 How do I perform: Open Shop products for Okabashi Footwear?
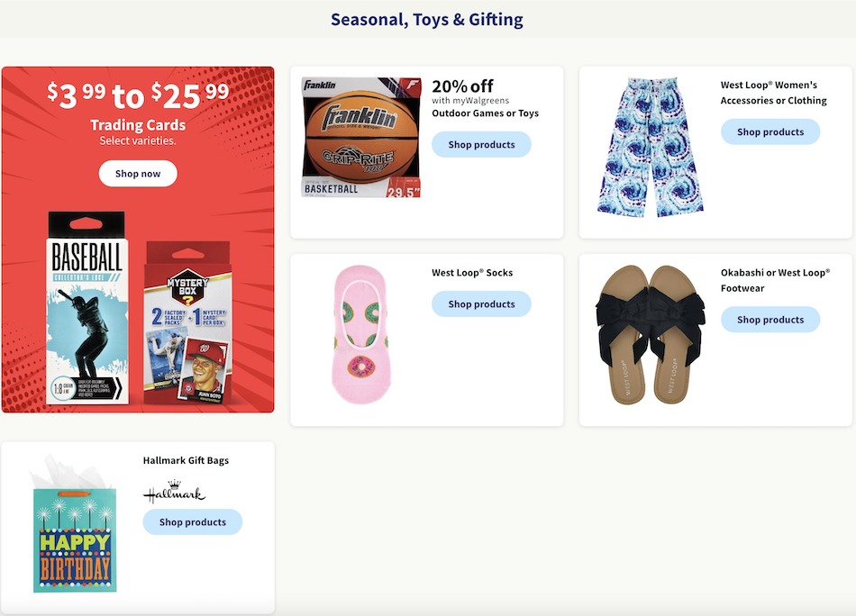[x=770, y=320]
